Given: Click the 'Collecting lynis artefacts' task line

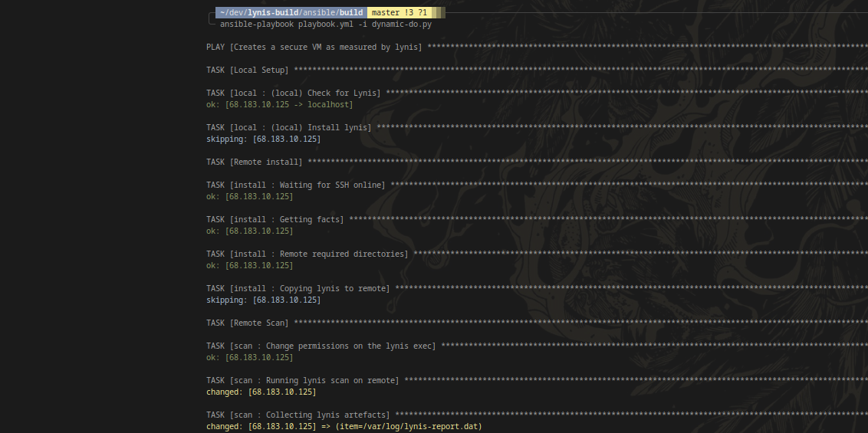Looking at the screenshot, I should 298,415.
